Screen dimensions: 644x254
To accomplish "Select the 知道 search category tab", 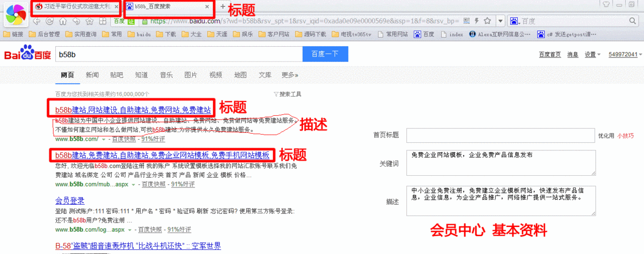I will click(142, 75).
